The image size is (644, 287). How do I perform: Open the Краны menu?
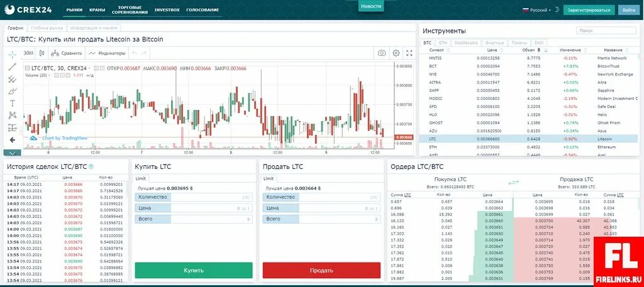[97, 10]
